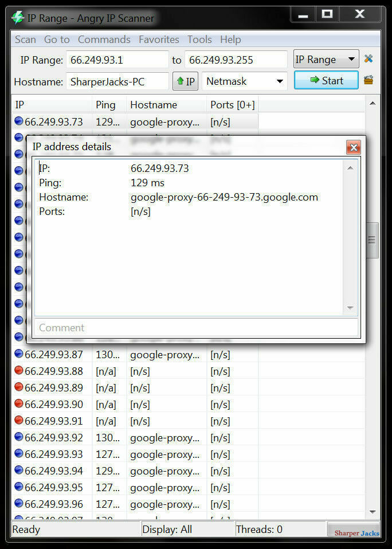The image size is (392, 549).
Task: Open the Scan menu
Action: click(25, 40)
